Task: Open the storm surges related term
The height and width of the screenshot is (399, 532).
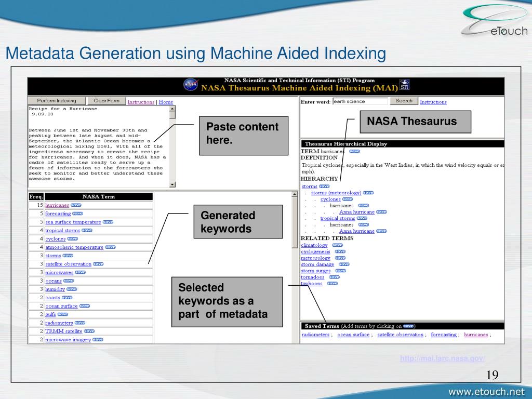Action: 315,271
